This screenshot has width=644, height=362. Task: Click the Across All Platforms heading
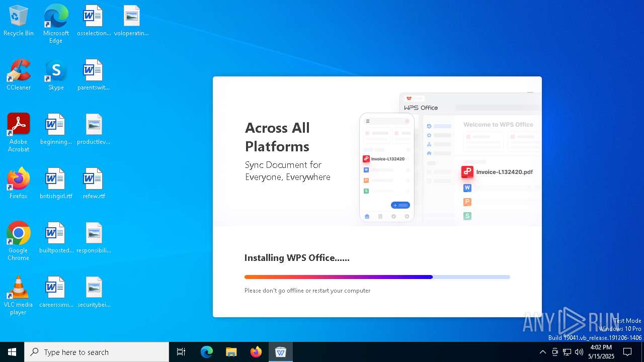[x=277, y=137]
